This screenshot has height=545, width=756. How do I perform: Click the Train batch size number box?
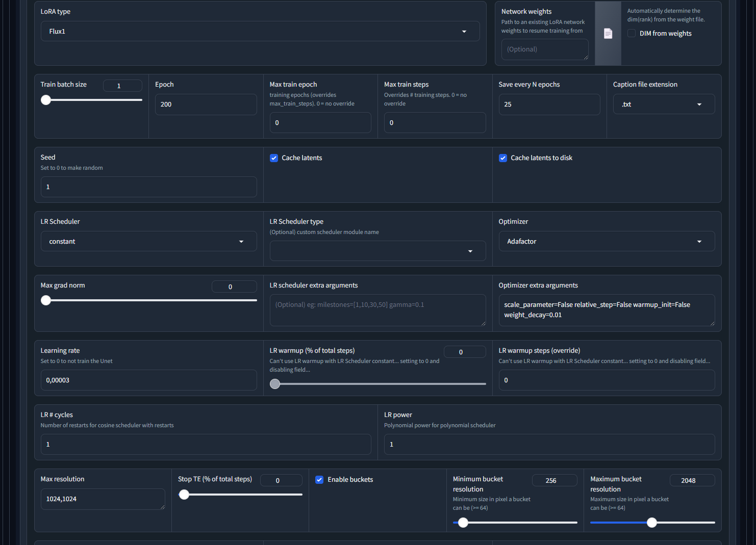(122, 86)
